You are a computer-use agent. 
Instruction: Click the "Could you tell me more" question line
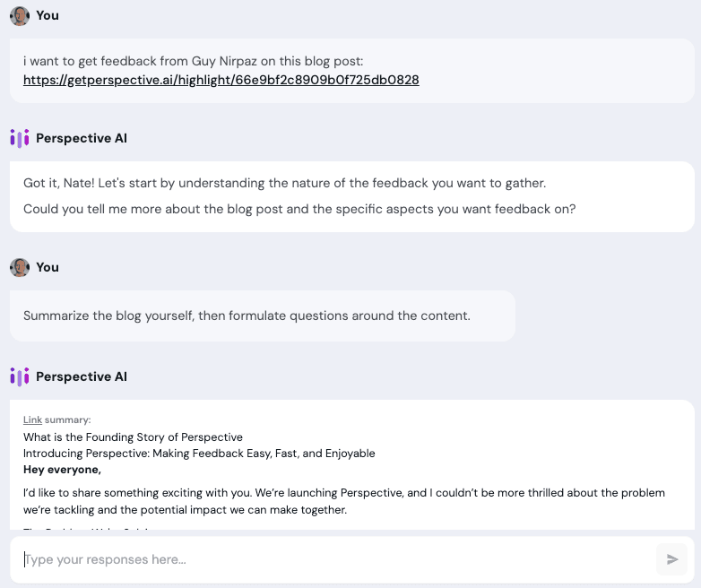coord(299,209)
